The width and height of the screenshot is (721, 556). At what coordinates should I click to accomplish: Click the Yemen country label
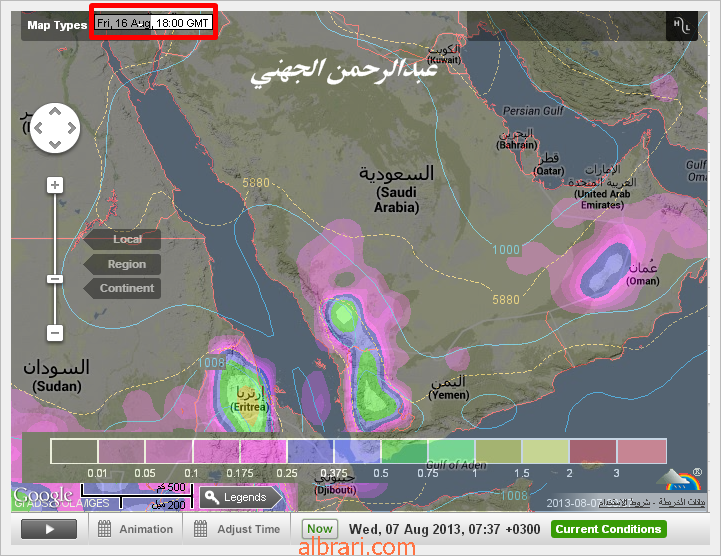[449, 388]
